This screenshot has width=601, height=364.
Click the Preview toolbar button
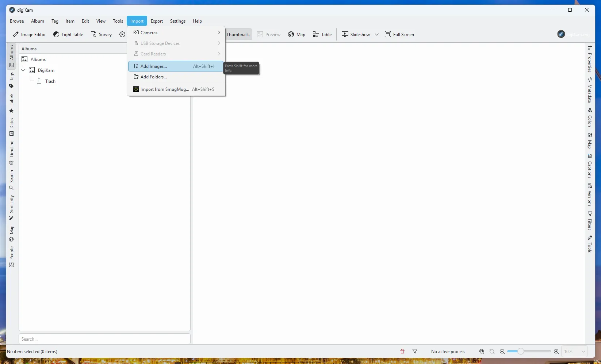pos(269,35)
